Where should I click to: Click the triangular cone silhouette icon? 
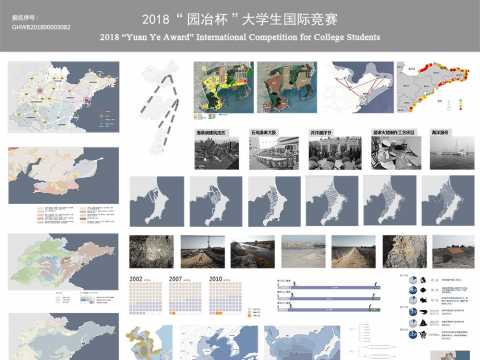coord(423,323)
